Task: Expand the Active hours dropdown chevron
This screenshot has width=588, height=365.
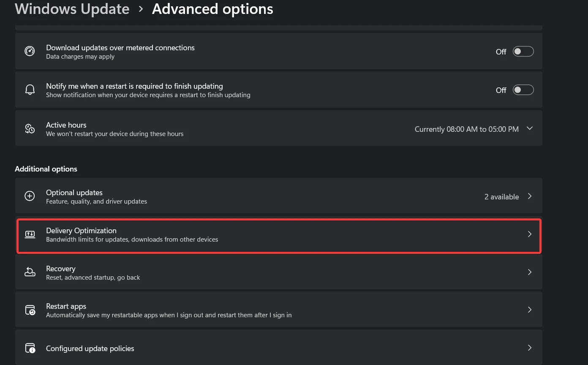Action: [x=530, y=128]
